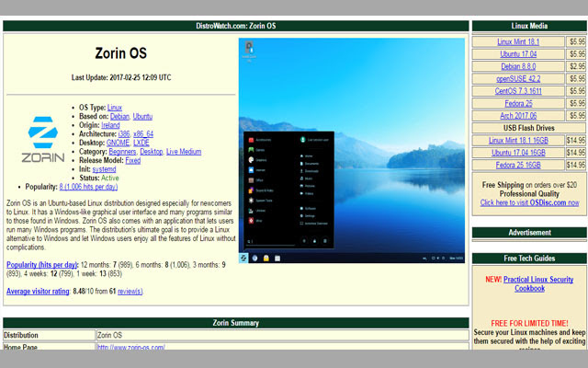The image size is (588, 368).
Task: Click the Zorin logo image
Action: point(43,139)
